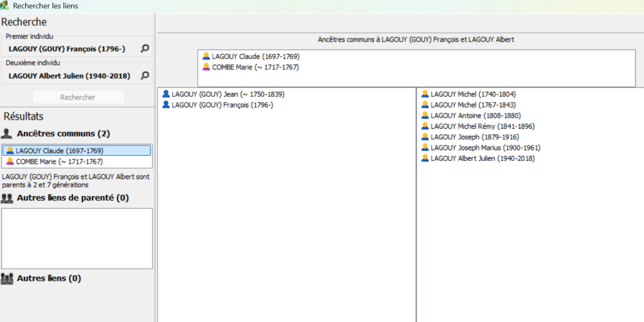Select LAGOUY (GOUY) Jean (~ 1750-1839)
The width and height of the screenshot is (644, 322).
[228, 94]
